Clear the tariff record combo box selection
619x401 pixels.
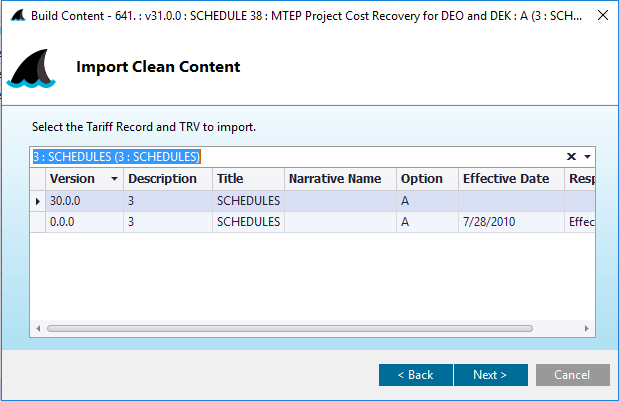(571, 157)
